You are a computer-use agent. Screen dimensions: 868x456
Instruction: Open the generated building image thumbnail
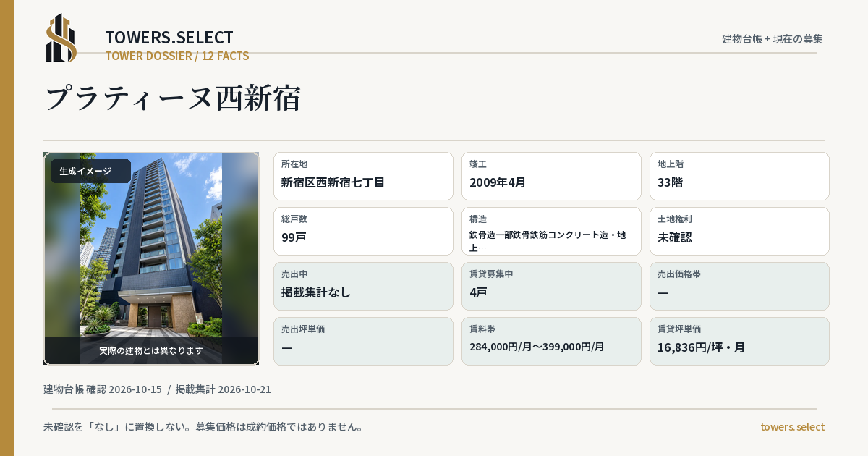[151, 258]
